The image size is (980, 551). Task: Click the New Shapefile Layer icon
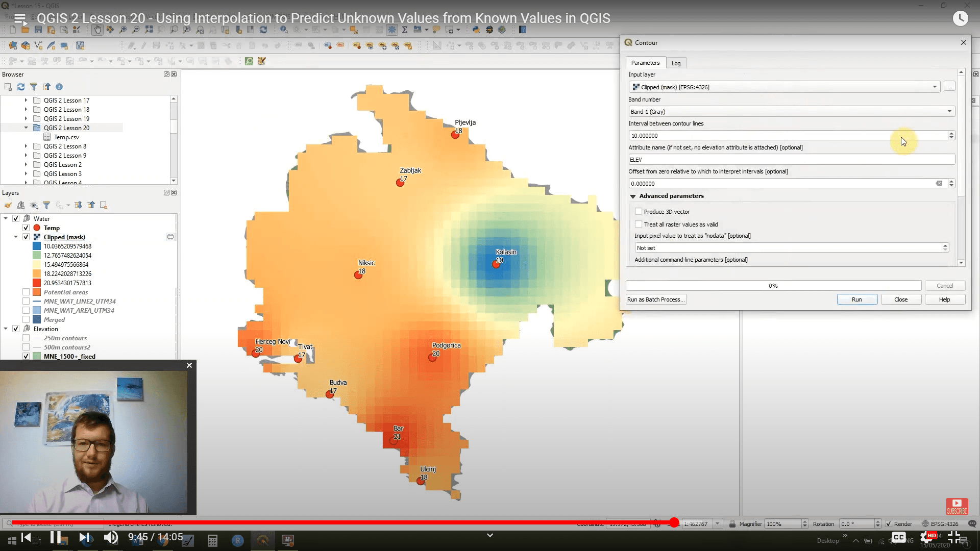click(x=38, y=45)
